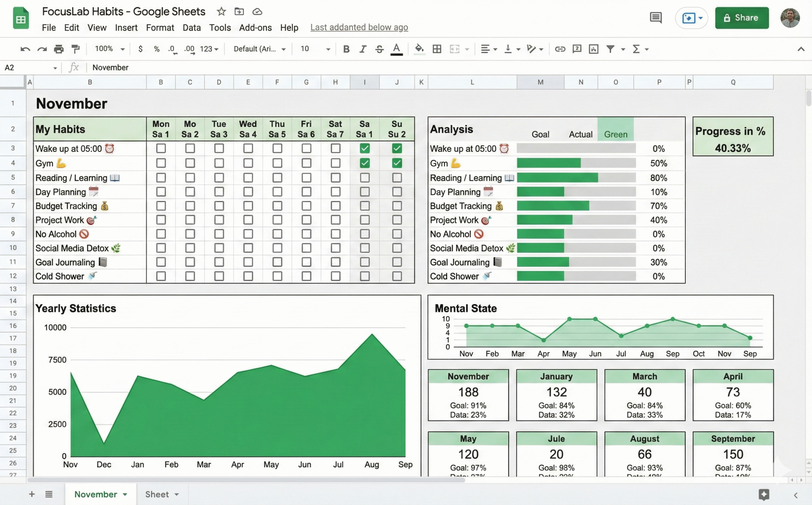Open the Format menu

(160, 27)
